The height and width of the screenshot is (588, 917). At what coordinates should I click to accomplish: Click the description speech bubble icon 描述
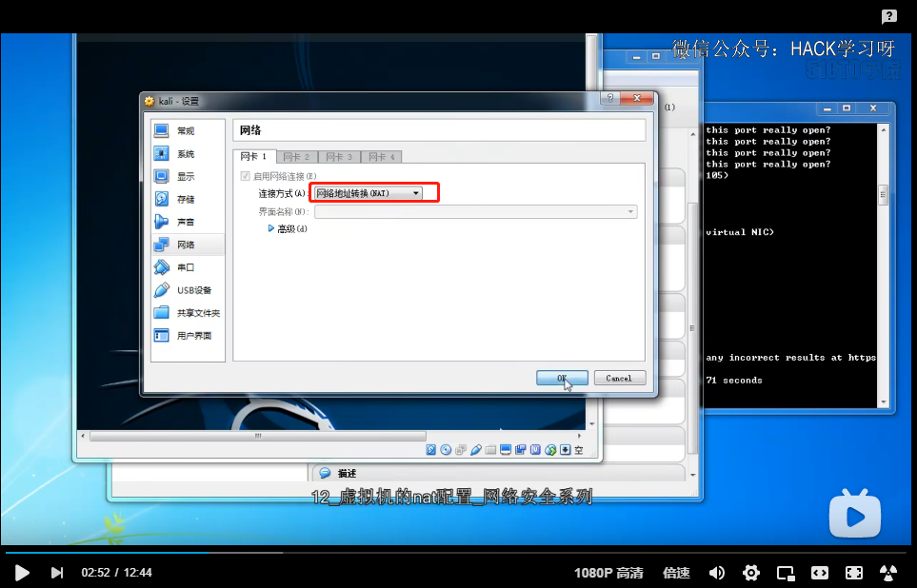(x=326, y=473)
